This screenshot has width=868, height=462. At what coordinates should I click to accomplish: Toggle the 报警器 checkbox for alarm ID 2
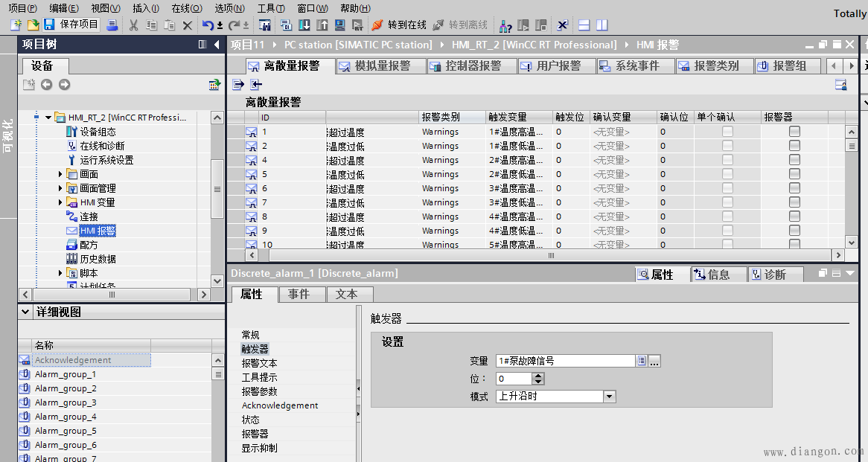tap(794, 146)
